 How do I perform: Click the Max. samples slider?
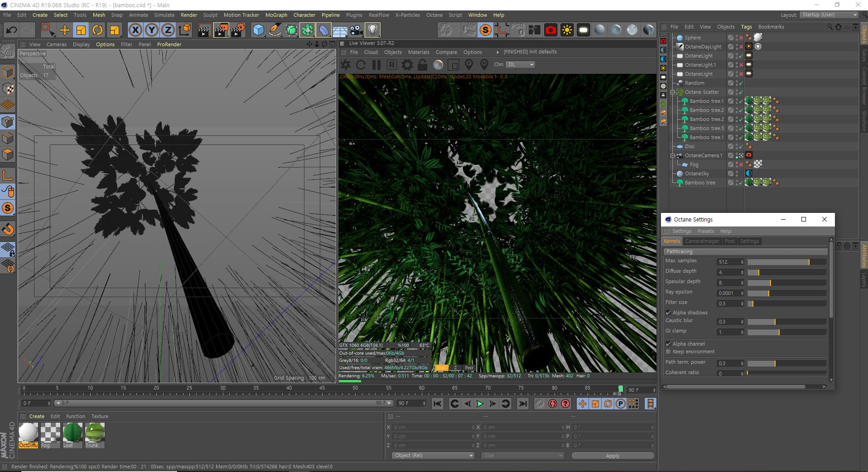[786, 262]
